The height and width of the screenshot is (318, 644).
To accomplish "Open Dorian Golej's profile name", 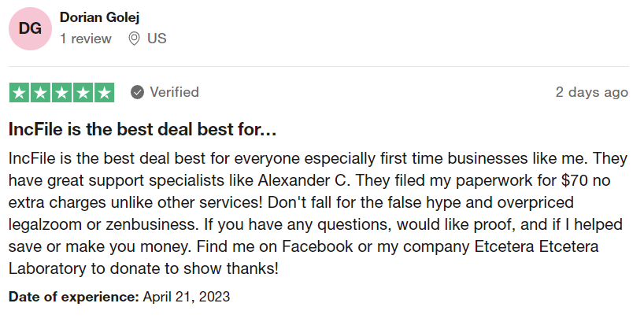I will [x=99, y=17].
